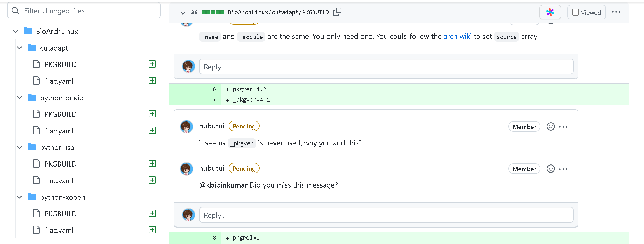Toggle the Viewed checkbox for the file
Image resolution: width=644 pixels, height=244 pixels.
pyautogui.click(x=576, y=12)
